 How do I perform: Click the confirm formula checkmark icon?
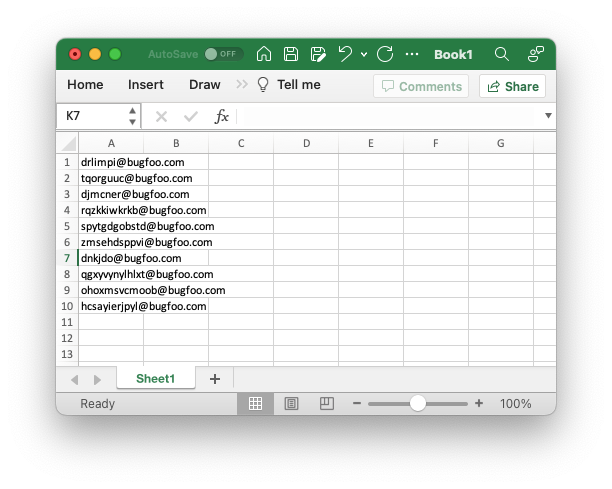coord(190,116)
